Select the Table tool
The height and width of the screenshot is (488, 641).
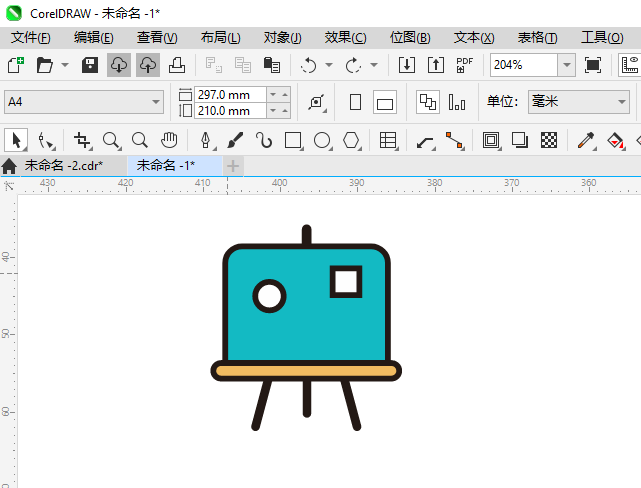(x=388, y=141)
